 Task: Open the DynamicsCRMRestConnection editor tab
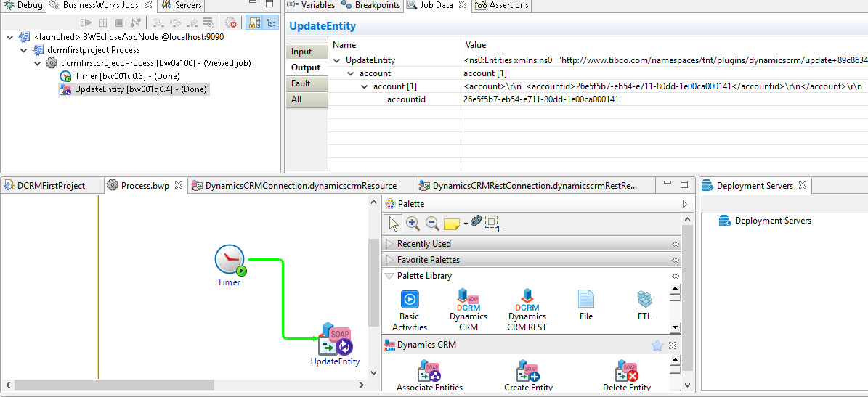click(x=535, y=186)
